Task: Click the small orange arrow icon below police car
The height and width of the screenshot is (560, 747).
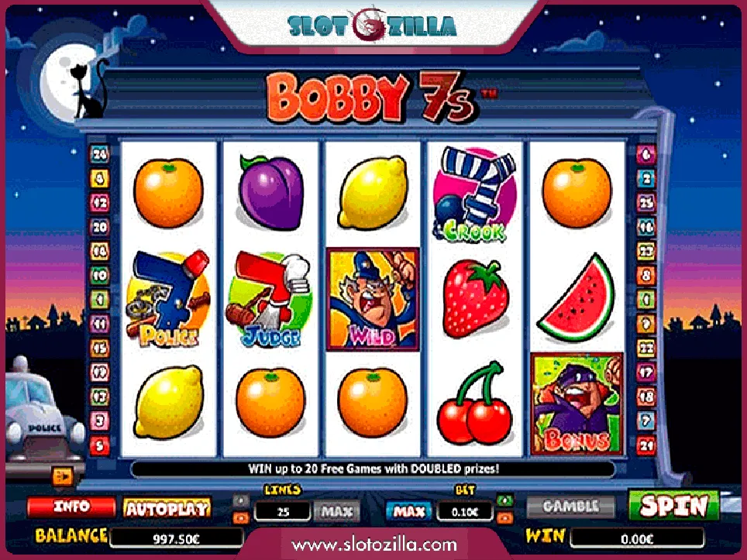Action: point(63,476)
